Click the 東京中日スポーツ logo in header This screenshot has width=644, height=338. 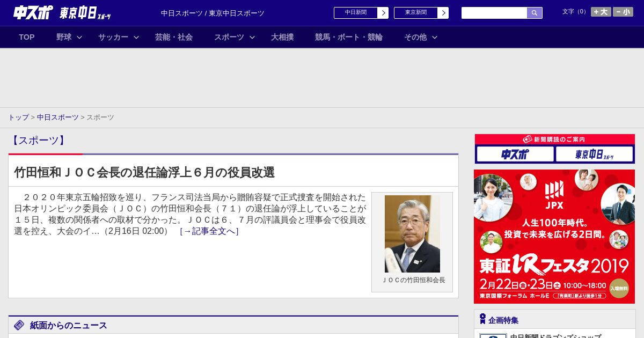[85, 13]
